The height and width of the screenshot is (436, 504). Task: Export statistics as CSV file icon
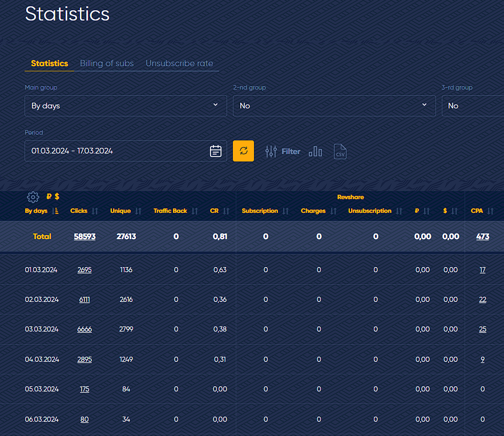click(x=340, y=151)
